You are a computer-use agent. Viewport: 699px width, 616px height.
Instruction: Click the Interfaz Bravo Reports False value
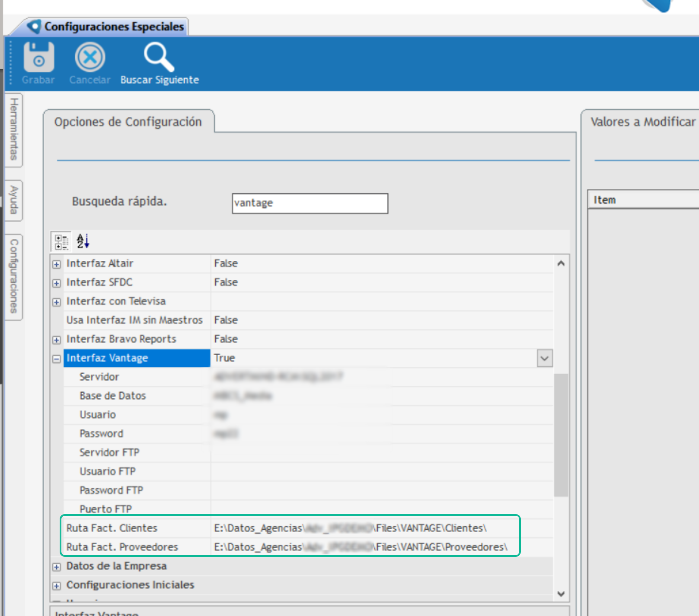tap(226, 339)
